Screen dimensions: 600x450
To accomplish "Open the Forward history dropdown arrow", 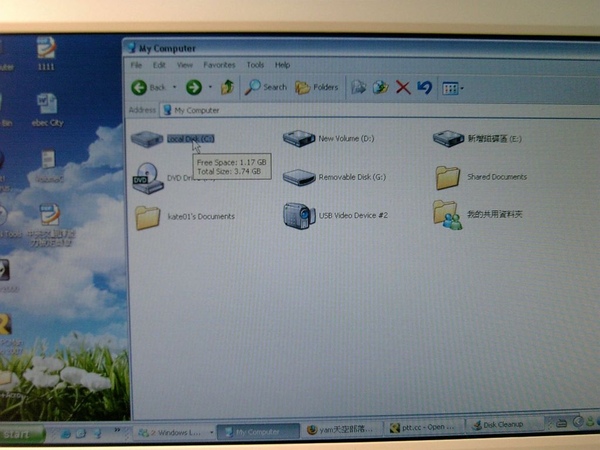I will click(x=210, y=87).
